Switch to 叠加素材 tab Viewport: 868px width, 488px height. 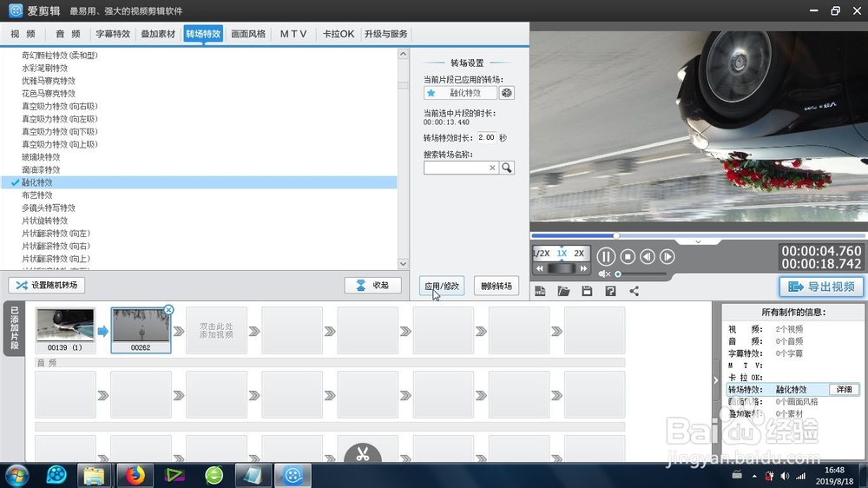[x=158, y=34]
